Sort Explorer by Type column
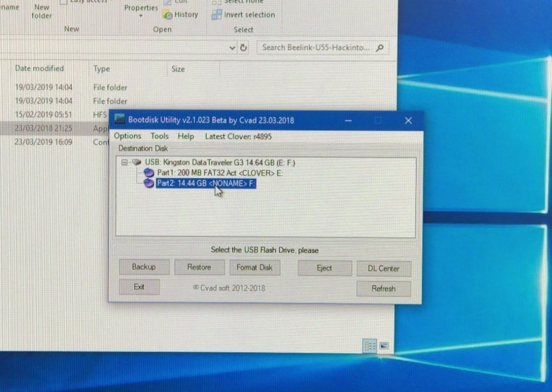The height and width of the screenshot is (392, 552). coord(101,69)
